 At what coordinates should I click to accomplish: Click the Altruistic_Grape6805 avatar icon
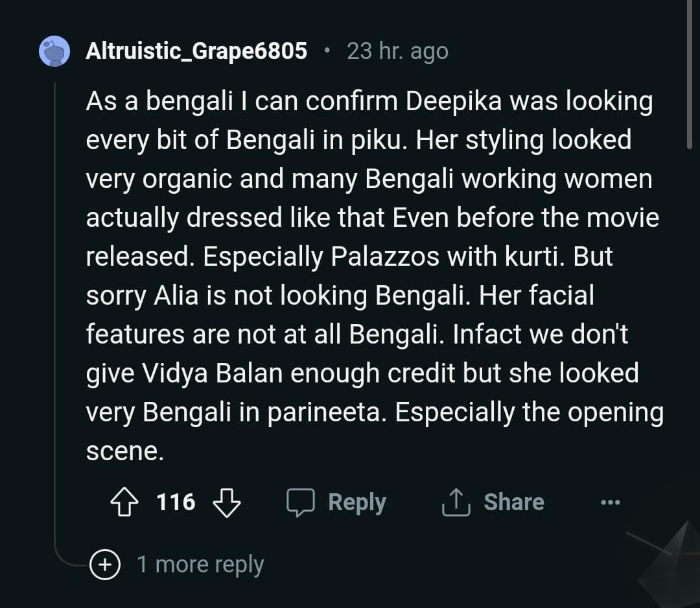coord(54,51)
